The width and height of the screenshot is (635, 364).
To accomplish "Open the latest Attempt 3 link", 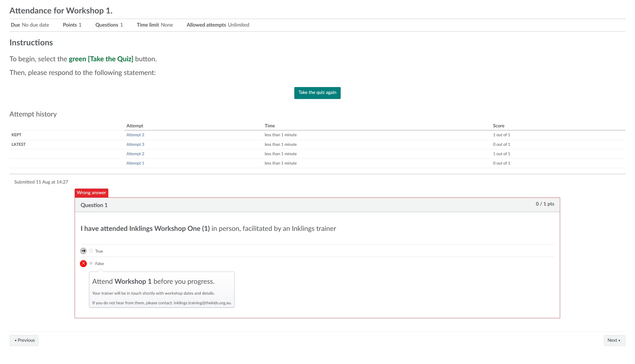I will pos(135,145).
